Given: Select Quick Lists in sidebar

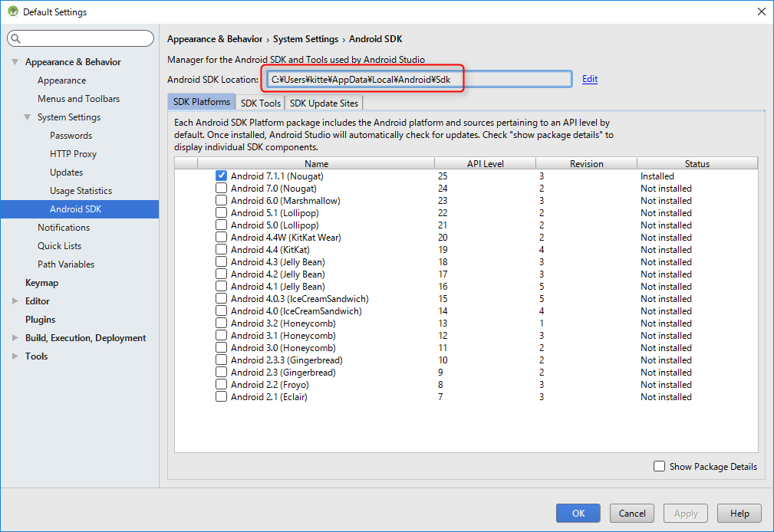Looking at the screenshot, I should point(59,246).
